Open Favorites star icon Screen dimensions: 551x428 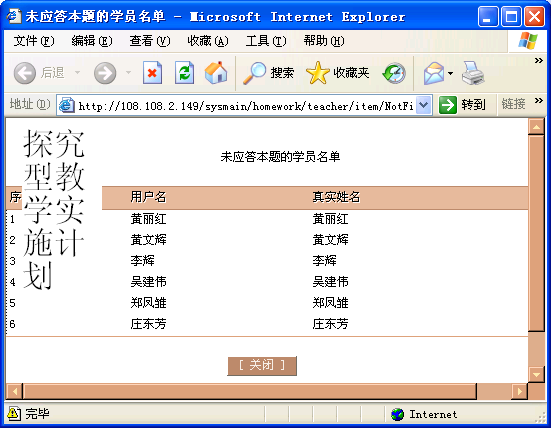(317, 73)
